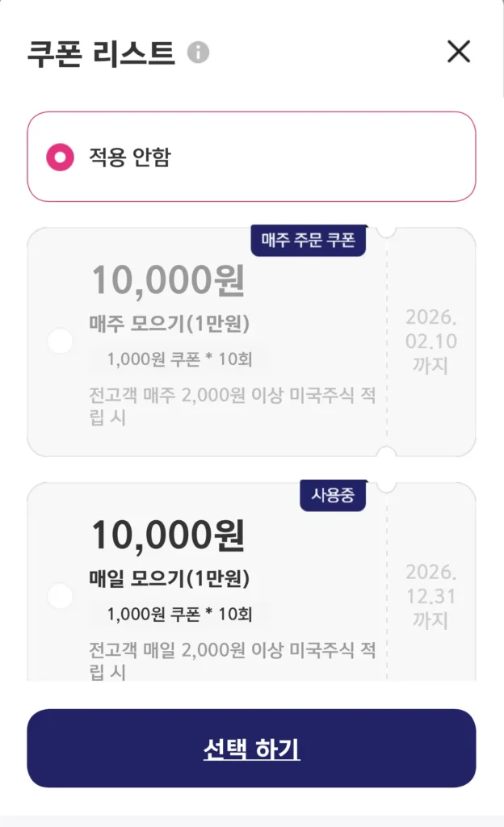Click the 2026.02.10 까지 expiry date
This screenshot has width=504, height=827.
430,341
